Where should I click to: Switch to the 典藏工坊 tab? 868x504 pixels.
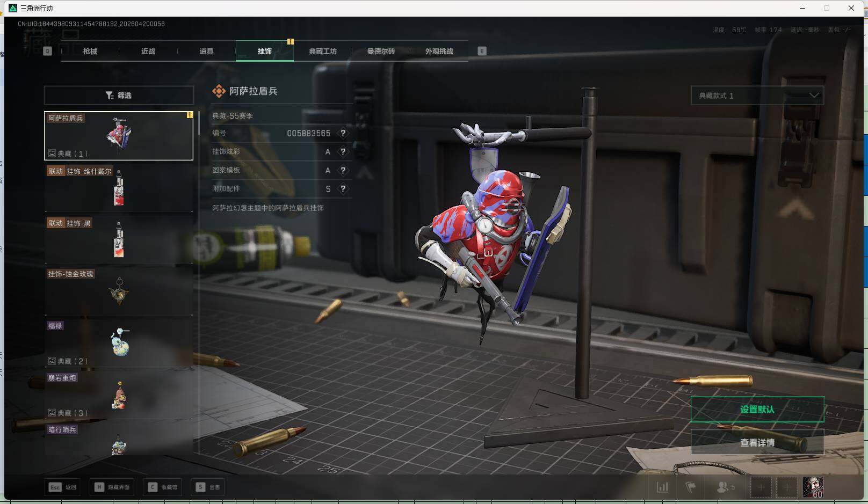click(322, 51)
